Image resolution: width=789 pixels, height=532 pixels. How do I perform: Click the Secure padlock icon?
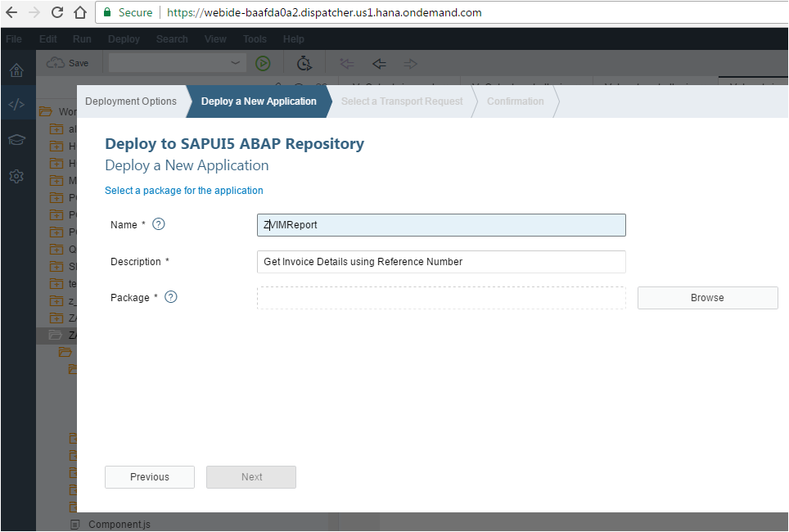tap(106, 12)
